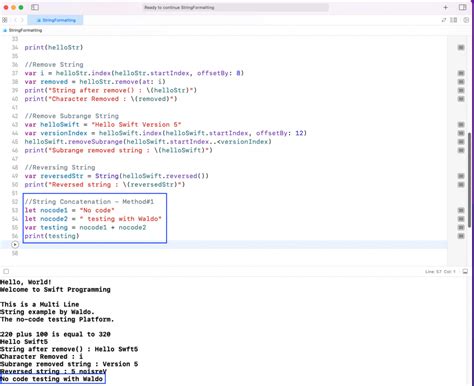Place cursor on print(testing) line
This screenshot has height=386, width=474.
[52, 236]
